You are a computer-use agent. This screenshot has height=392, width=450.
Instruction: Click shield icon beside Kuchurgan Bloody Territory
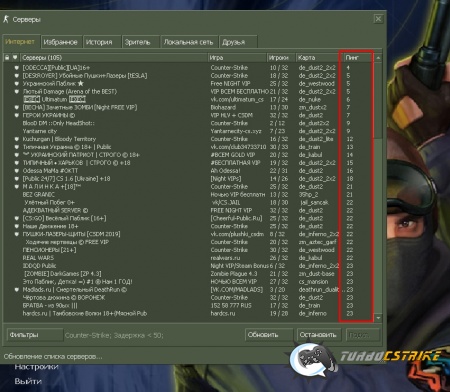(x=16, y=139)
